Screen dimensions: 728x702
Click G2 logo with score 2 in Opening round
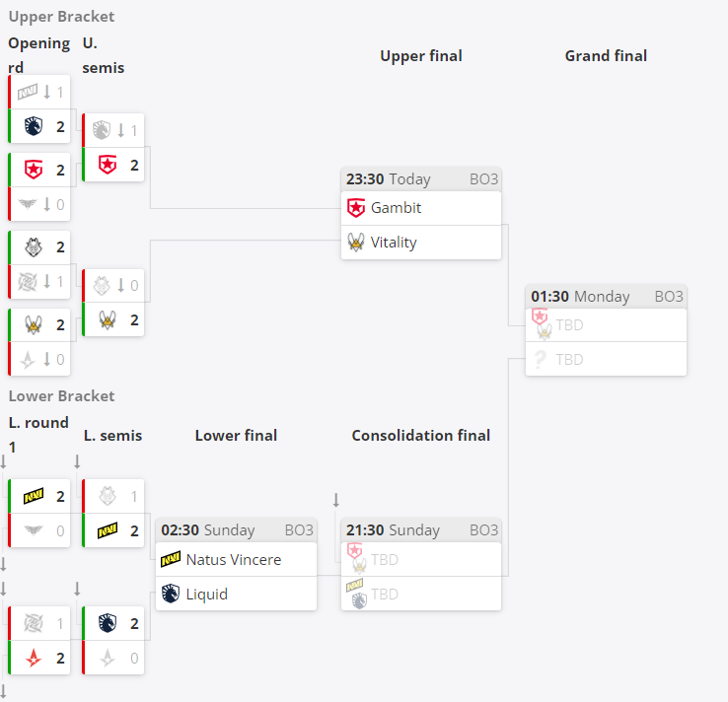[x=34, y=247]
